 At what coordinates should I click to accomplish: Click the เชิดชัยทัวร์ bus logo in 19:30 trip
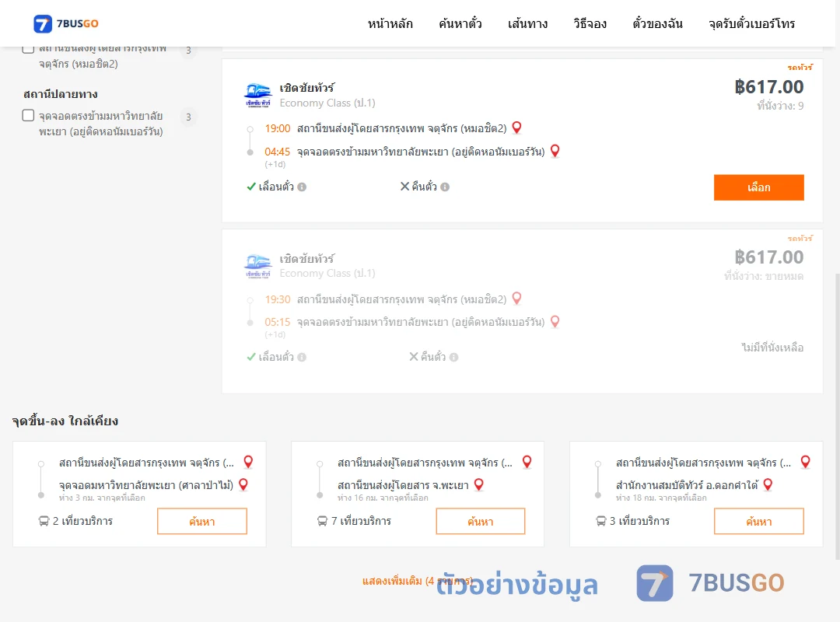tap(257, 266)
